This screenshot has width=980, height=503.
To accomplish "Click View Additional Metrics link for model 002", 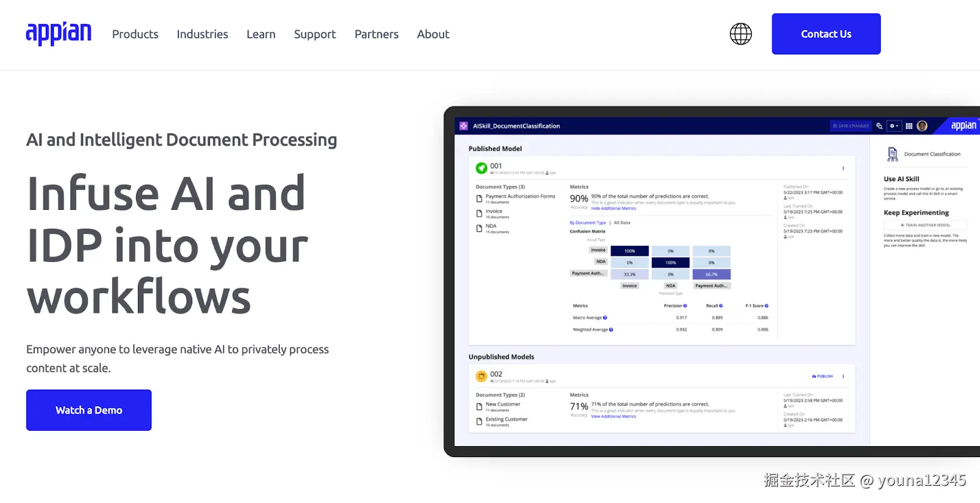I will click(x=613, y=416).
